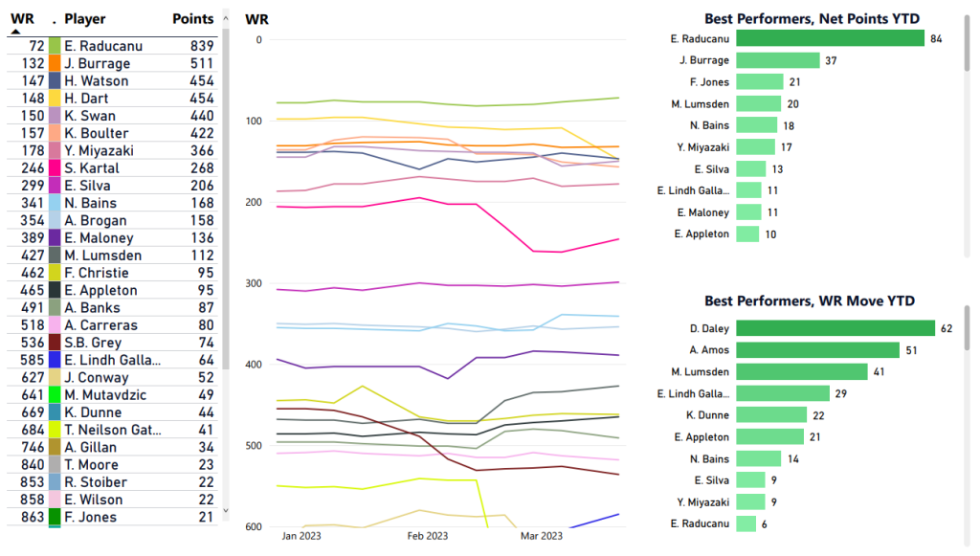Image resolution: width=980 pixels, height=556 pixels.
Task: Click the pink swatch beside S. Kartal
Action: click(x=56, y=168)
